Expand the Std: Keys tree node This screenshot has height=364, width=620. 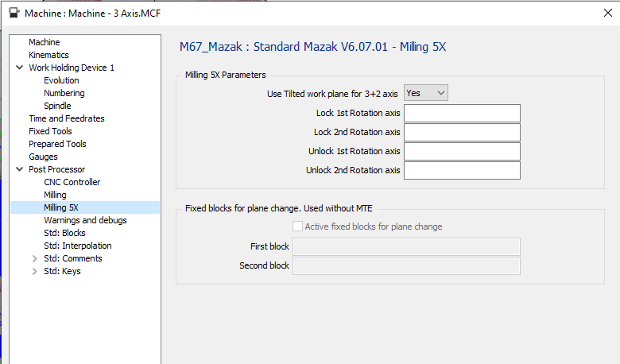click(34, 271)
